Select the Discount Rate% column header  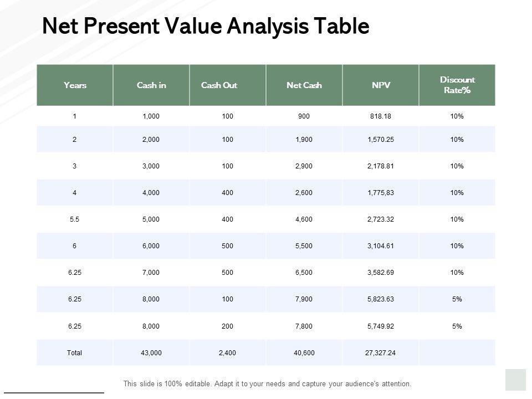(457, 85)
